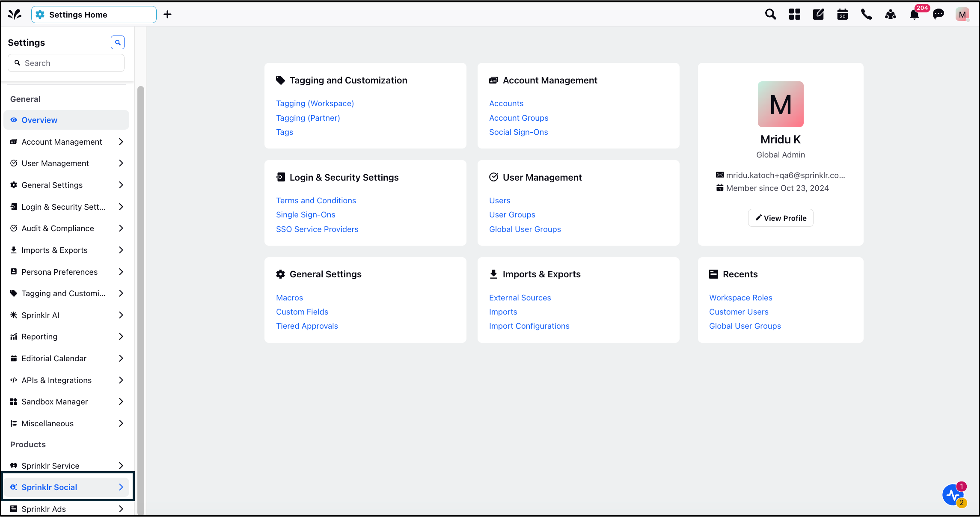Image resolution: width=980 pixels, height=517 pixels.
Task: Click the tag icon beside Tagging and Customization
Action: pos(280,80)
